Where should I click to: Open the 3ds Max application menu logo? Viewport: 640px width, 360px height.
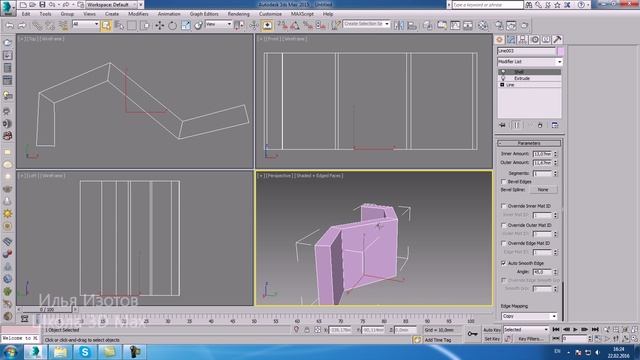pos(7,7)
